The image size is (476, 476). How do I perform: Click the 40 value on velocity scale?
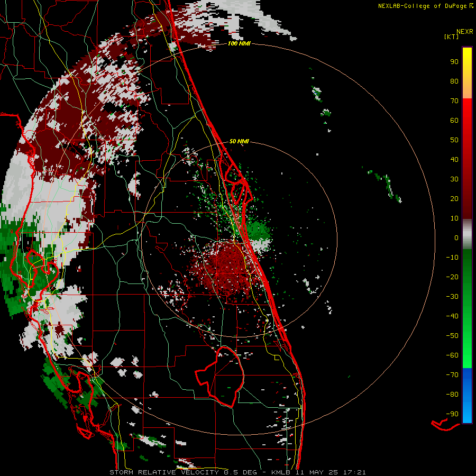click(x=454, y=160)
